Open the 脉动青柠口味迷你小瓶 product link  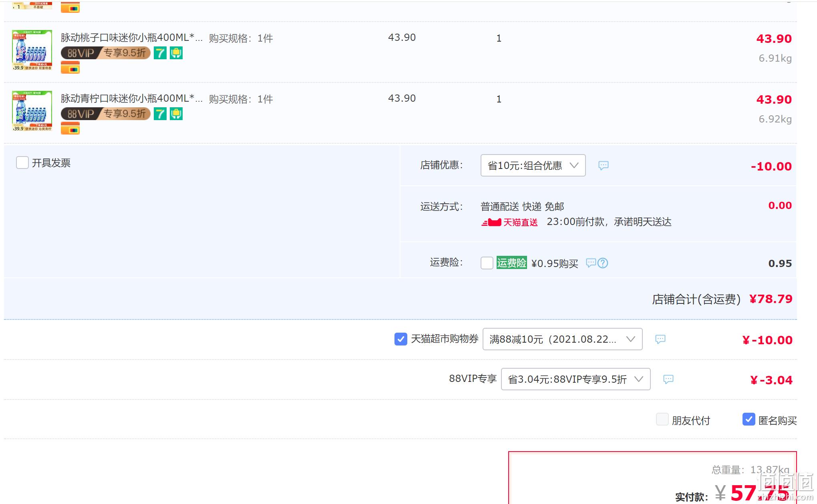click(132, 98)
